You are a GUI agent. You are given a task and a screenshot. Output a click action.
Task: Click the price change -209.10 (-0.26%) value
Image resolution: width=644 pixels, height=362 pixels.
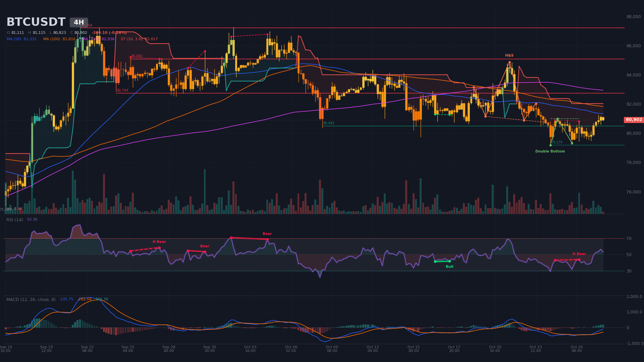click(109, 33)
